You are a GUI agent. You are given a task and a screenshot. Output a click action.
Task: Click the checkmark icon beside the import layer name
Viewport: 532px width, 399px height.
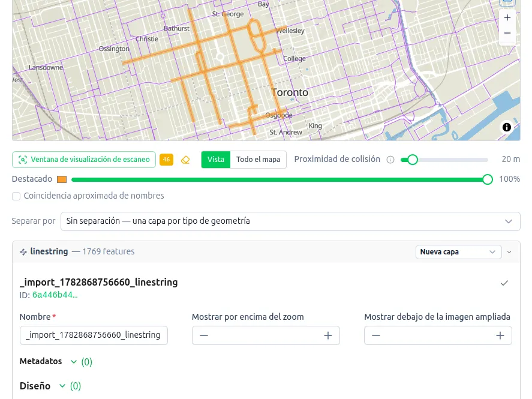pyautogui.click(x=504, y=283)
